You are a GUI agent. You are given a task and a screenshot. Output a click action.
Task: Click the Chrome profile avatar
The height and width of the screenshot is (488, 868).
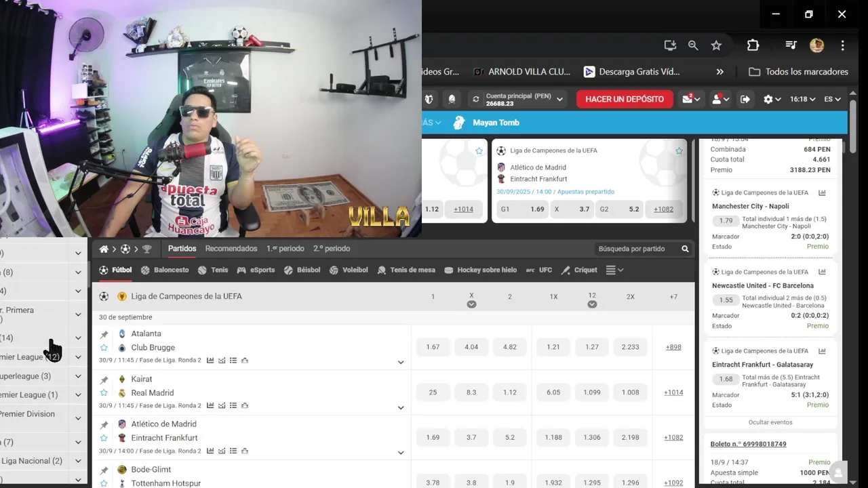[x=816, y=45]
